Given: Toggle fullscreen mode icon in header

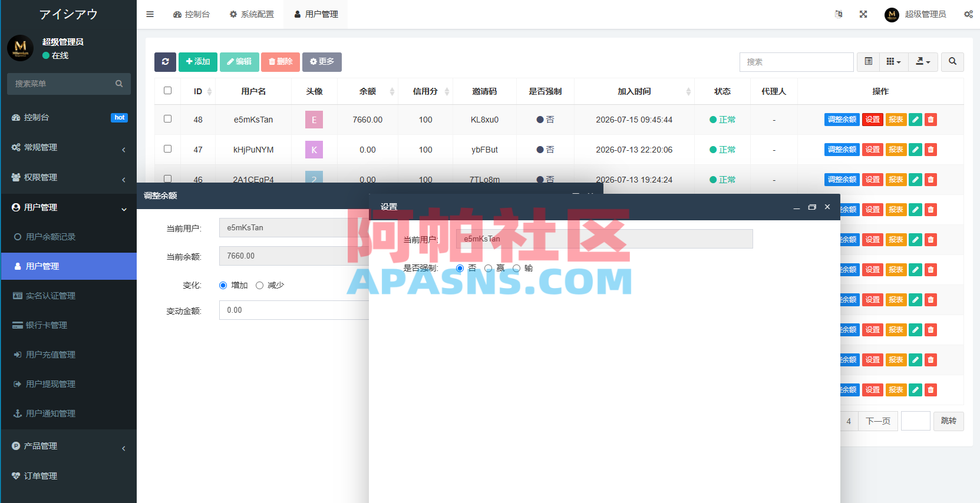Looking at the screenshot, I should tap(863, 14).
